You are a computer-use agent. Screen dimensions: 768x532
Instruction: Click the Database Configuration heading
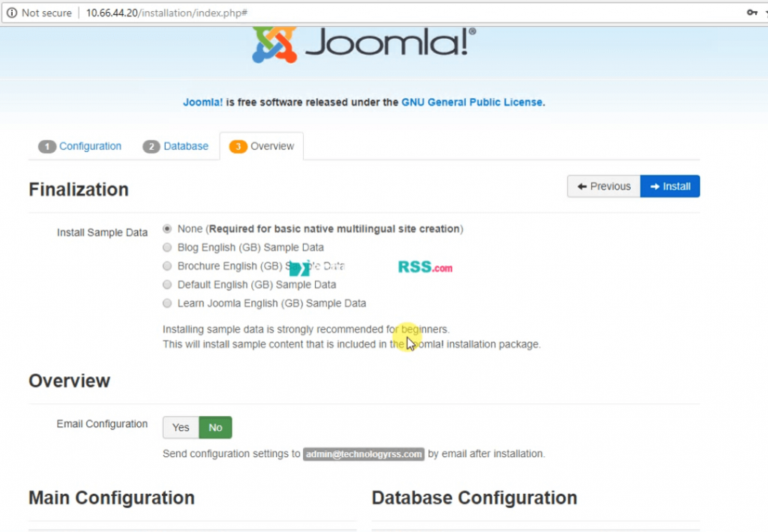[x=475, y=498]
